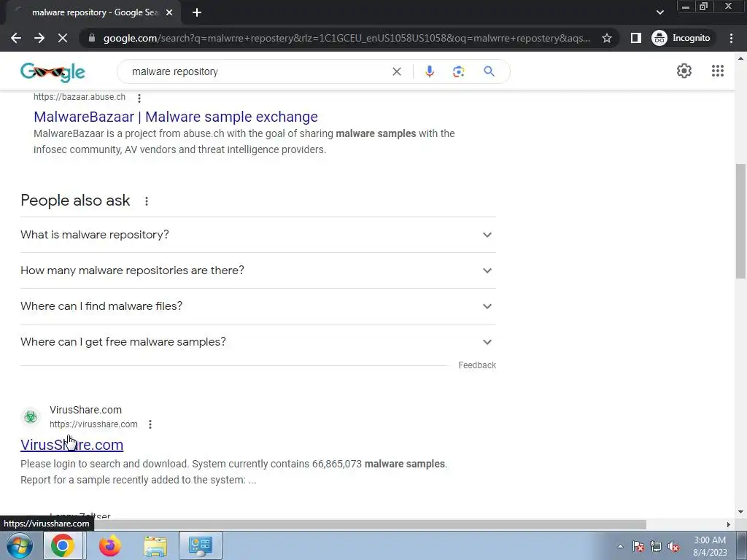747x560 pixels.
Task: Bookmark this page with star icon
Action: pos(606,38)
